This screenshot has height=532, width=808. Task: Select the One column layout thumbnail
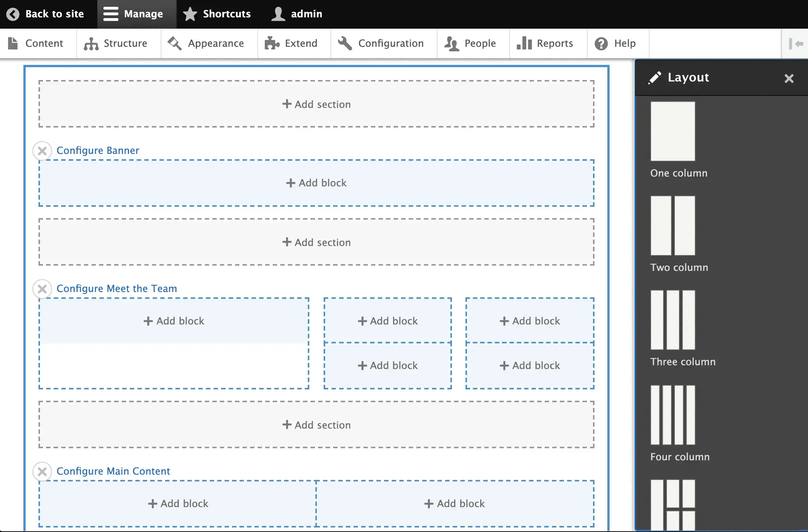click(x=673, y=131)
